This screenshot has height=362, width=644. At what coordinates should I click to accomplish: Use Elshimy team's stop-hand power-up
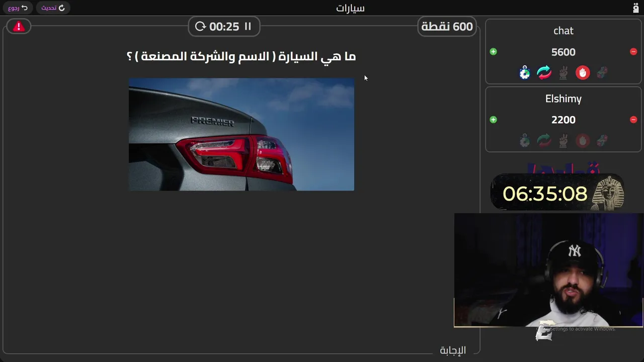point(583,141)
